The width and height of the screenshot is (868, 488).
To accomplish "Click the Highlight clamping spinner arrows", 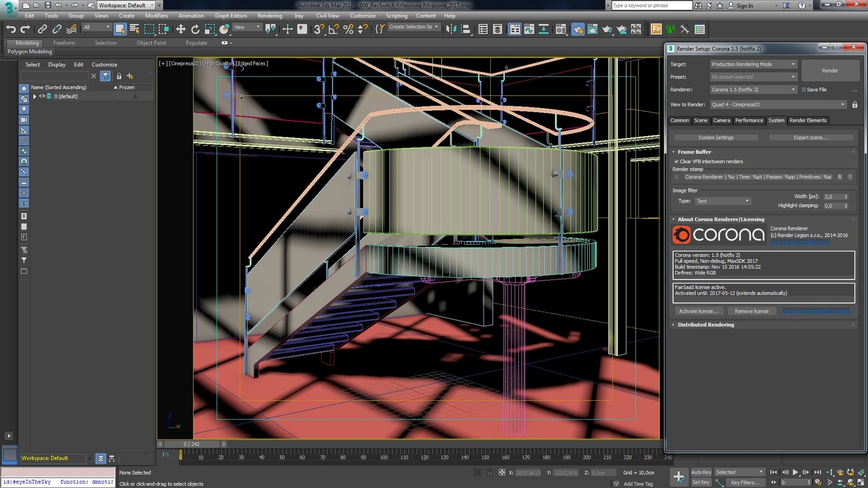I will 845,206.
